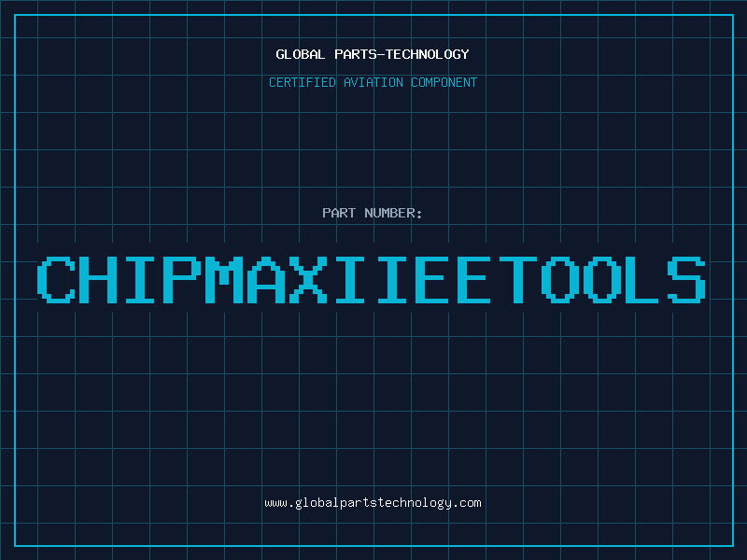Click the letter A in the part number
Image resolution: width=747 pixels, height=560 pixels.
pos(267,280)
